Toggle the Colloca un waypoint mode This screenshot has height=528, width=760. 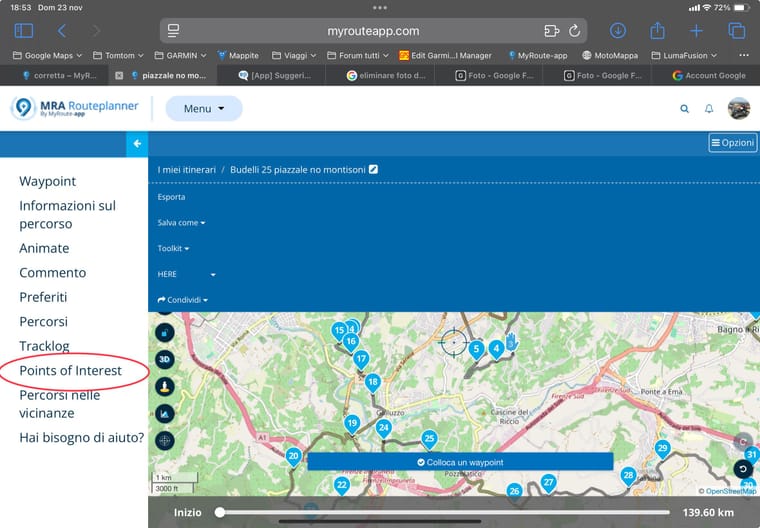460,462
